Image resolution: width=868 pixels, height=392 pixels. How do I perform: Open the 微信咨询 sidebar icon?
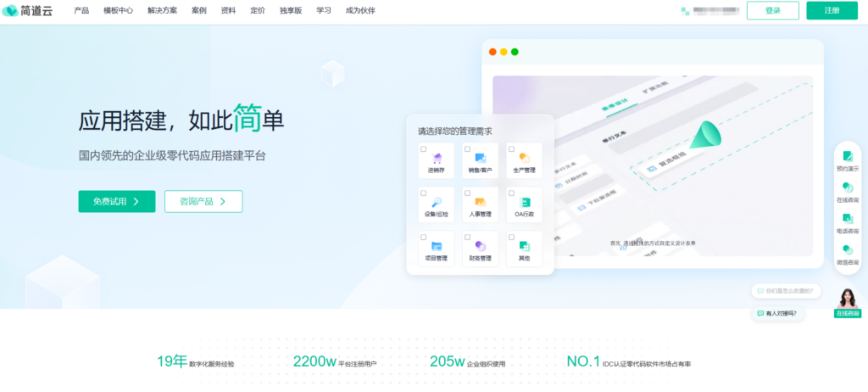[847, 253]
